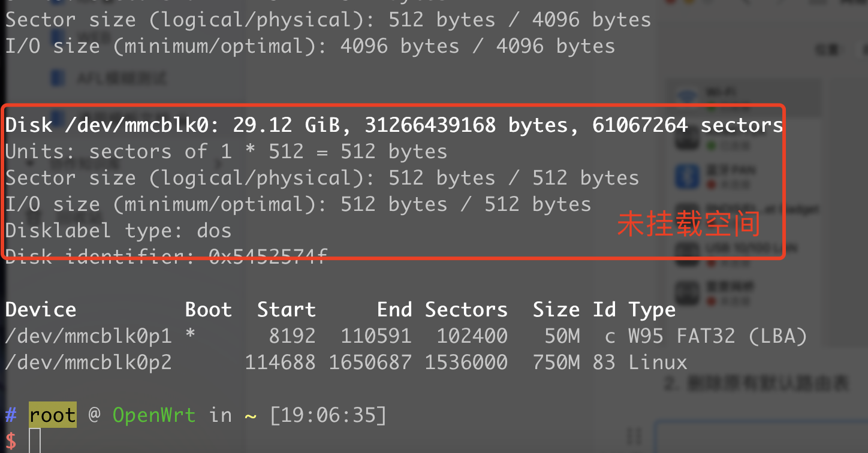Click the Disklabel type: dos line
Image resolution: width=868 pixels, height=453 pixels.
119,231
